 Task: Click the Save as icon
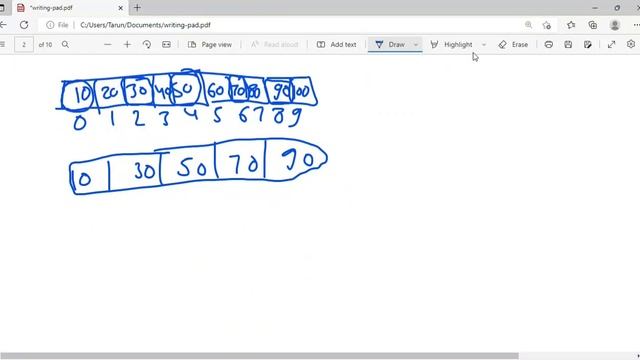click(x=588, y=44)
